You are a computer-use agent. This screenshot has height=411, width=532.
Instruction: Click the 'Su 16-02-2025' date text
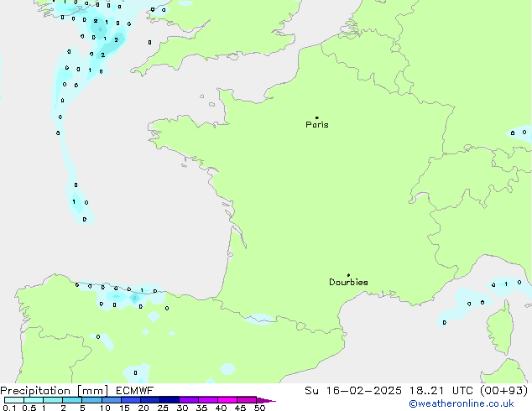(353, 391)
